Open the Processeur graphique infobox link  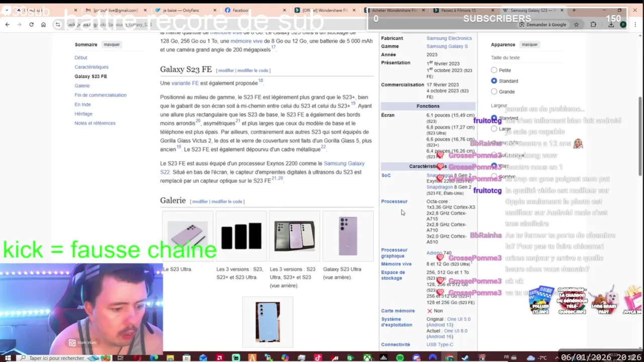(394, 253)
